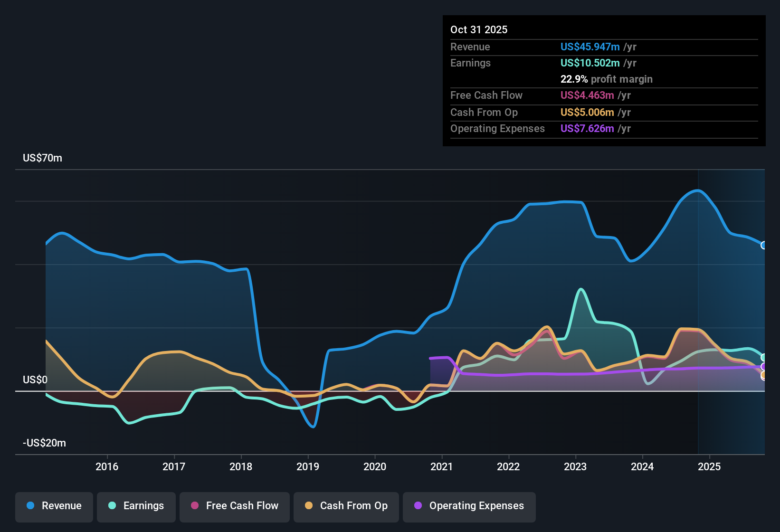Select the Earnings endpoint circle marker
This screenshot has width=780, height=532.
point(764,357)
